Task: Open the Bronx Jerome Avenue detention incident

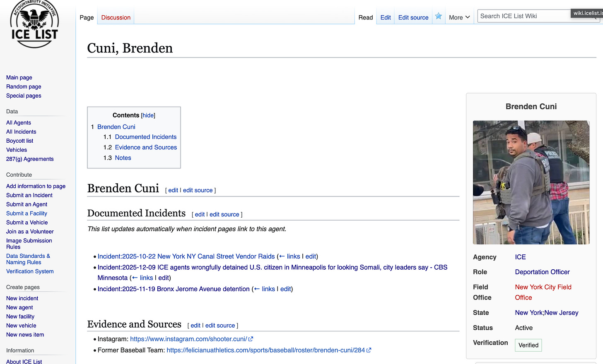Action: pyautogui.click(x=174, y=289)
